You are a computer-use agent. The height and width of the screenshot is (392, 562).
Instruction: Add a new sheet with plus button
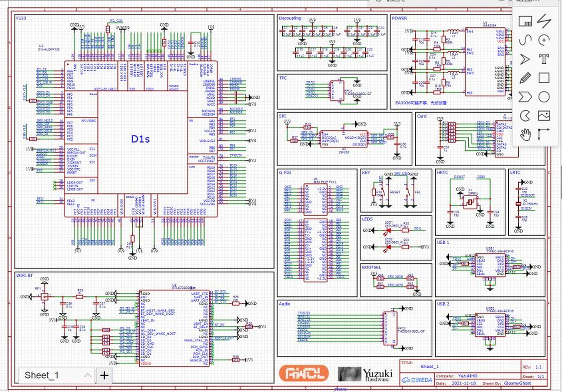click(104, 375)
